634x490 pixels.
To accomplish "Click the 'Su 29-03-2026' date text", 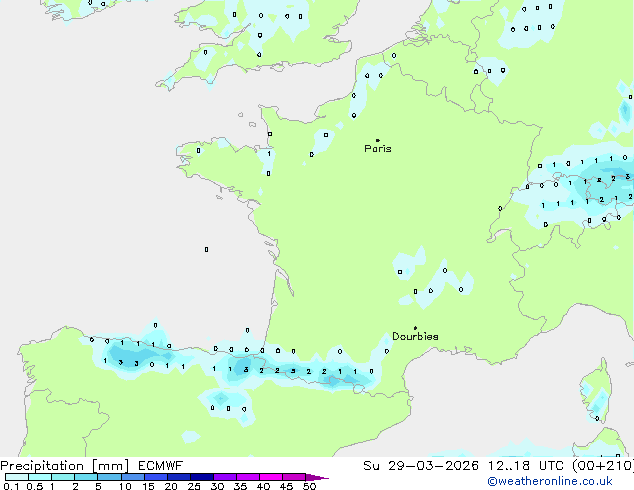I will (421, 466).
